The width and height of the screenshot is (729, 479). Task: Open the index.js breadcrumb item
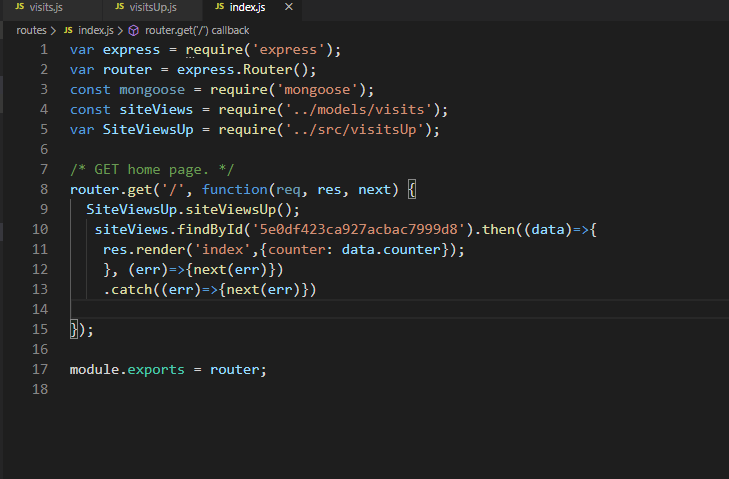pos(95,31)
